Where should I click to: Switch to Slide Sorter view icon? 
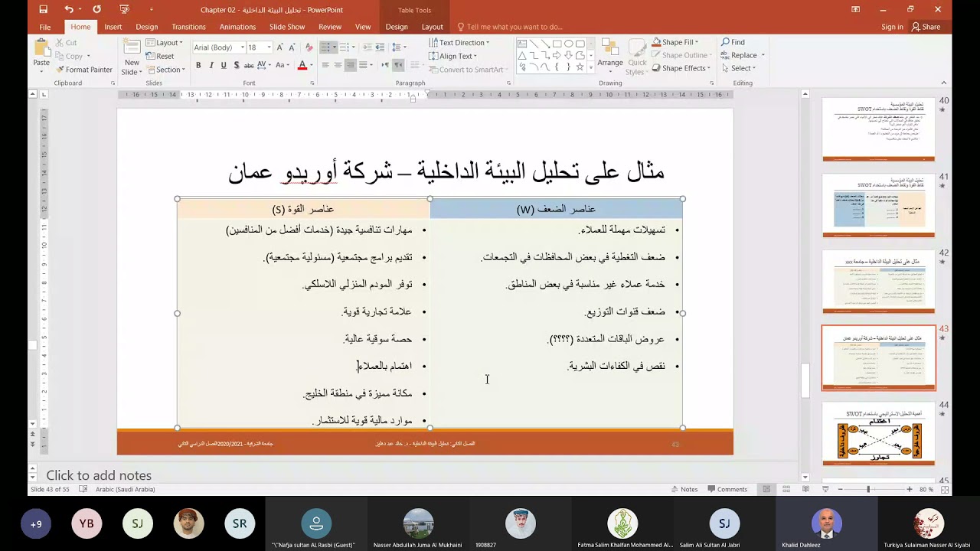point(786,489)
